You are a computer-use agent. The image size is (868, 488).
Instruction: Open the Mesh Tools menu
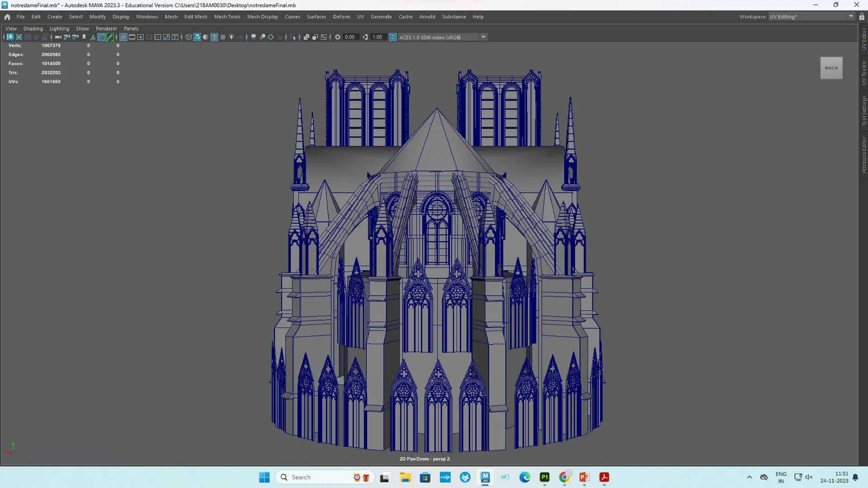227,17
